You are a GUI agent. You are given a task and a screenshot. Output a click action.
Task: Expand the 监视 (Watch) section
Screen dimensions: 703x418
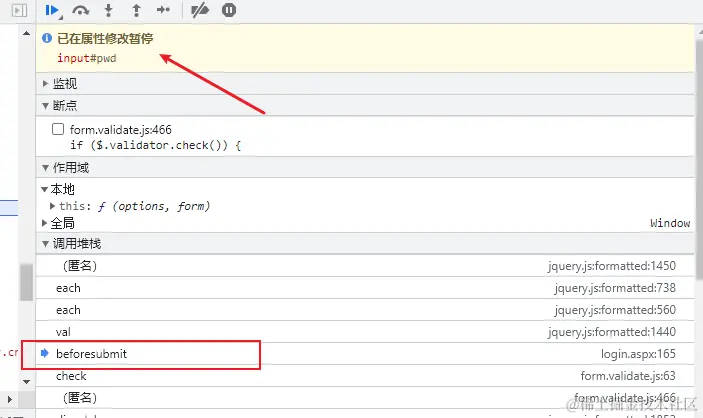365,83
